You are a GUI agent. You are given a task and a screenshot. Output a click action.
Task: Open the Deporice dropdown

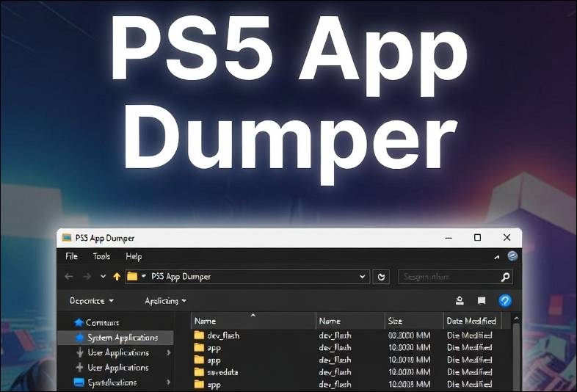[92, 301]
